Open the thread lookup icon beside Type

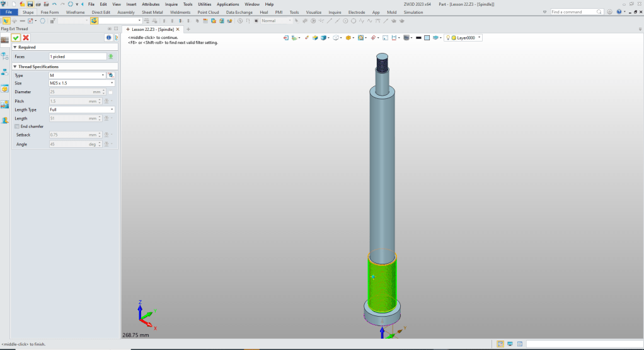coord(111,75)
